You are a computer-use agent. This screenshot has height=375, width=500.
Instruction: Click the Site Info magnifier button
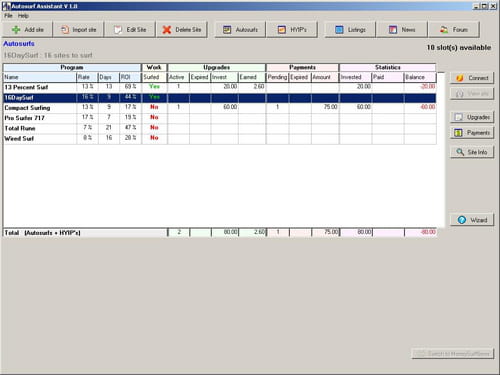coord(472,152)
